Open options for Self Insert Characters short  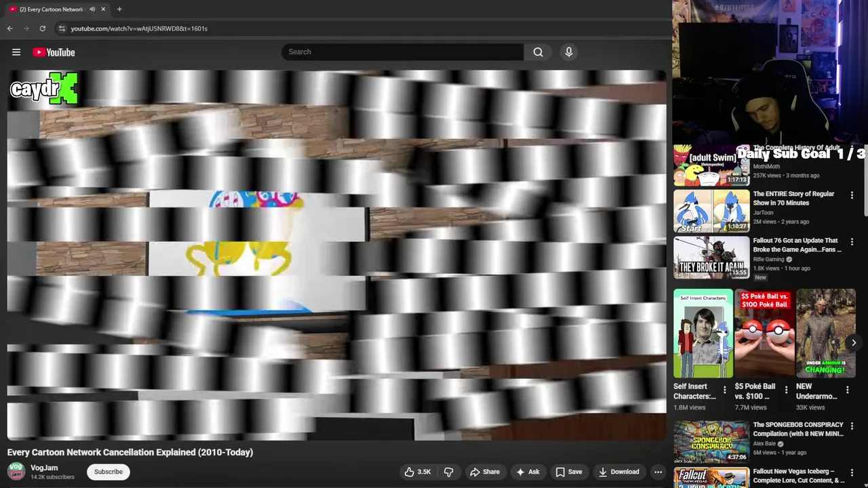click(724, 390)
